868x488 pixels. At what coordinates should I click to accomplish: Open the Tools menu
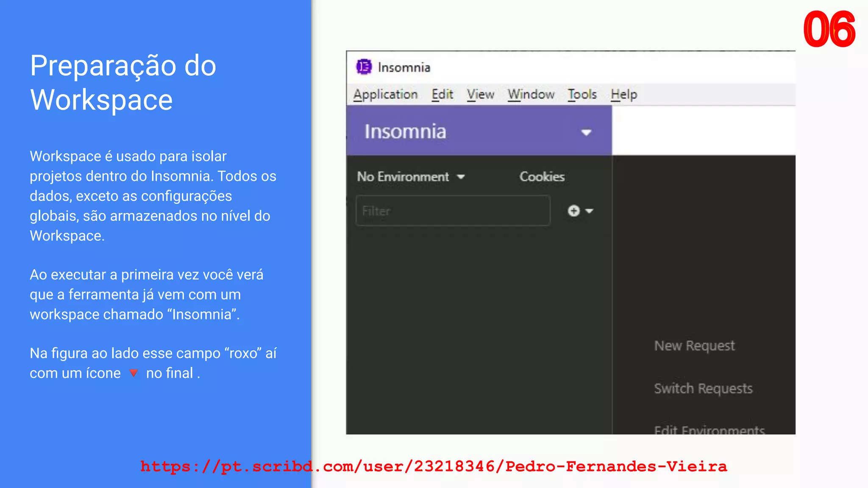582,94
